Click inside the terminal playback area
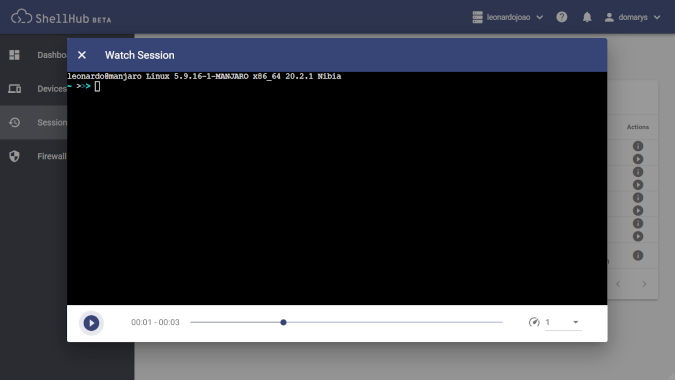The image size is (675, 380). 337,188
